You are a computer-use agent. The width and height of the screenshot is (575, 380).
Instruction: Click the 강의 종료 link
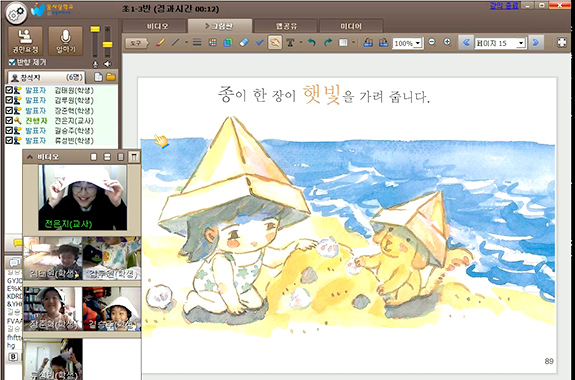pos(504,6)
